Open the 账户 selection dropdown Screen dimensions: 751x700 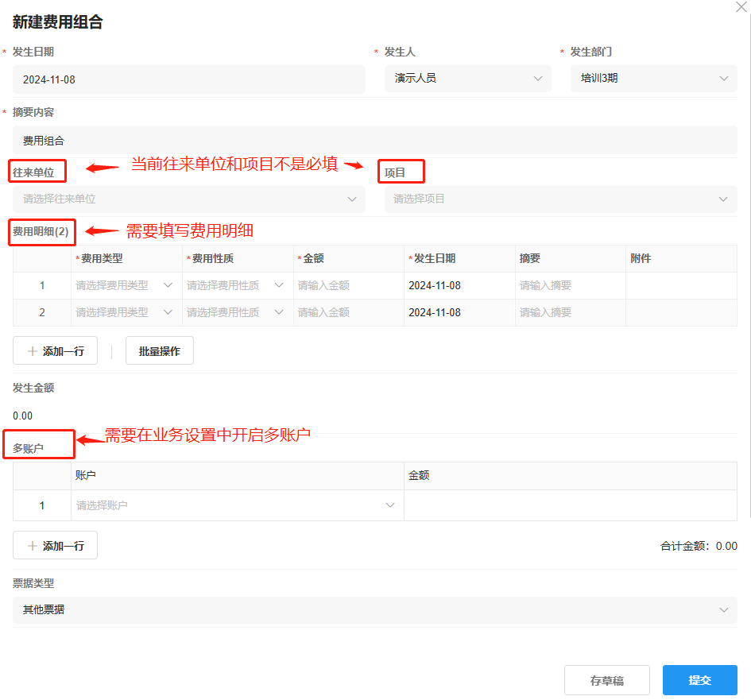[237, 505]
